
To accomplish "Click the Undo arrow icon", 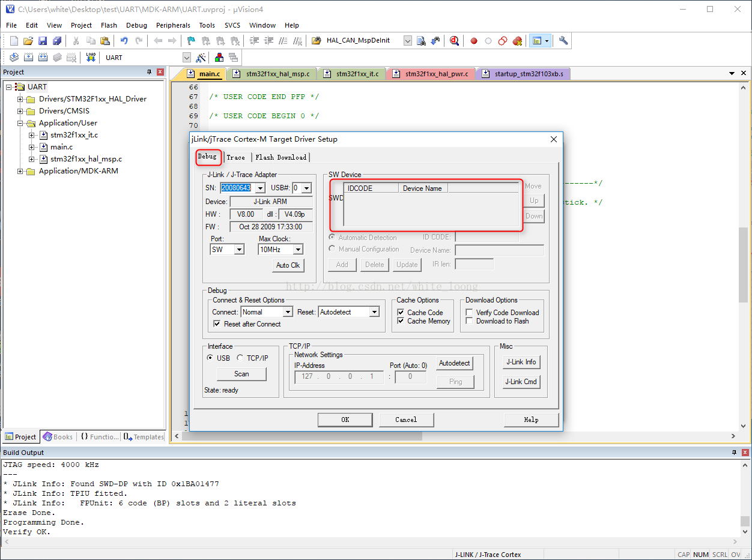I will 124,41.
